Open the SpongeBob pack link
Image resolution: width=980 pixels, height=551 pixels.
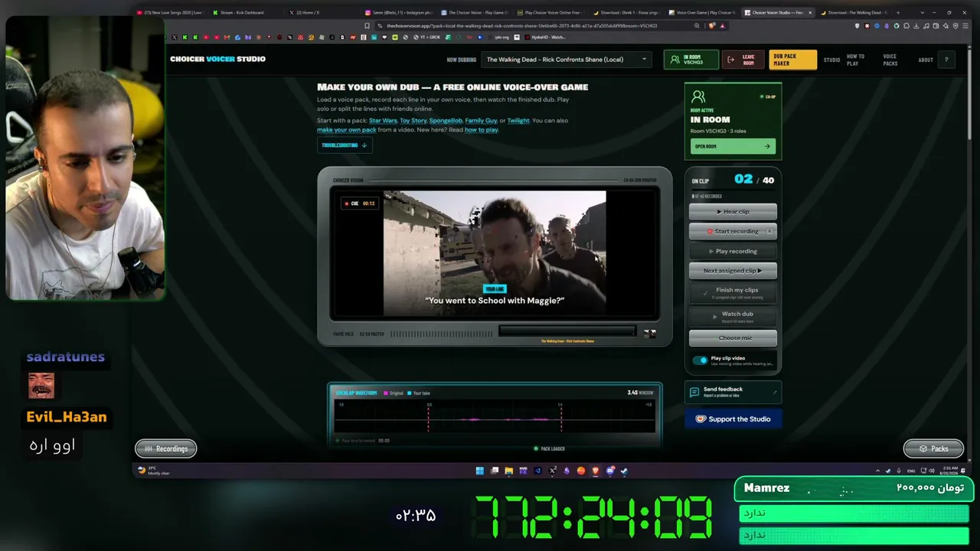click(x=446, y=120)
